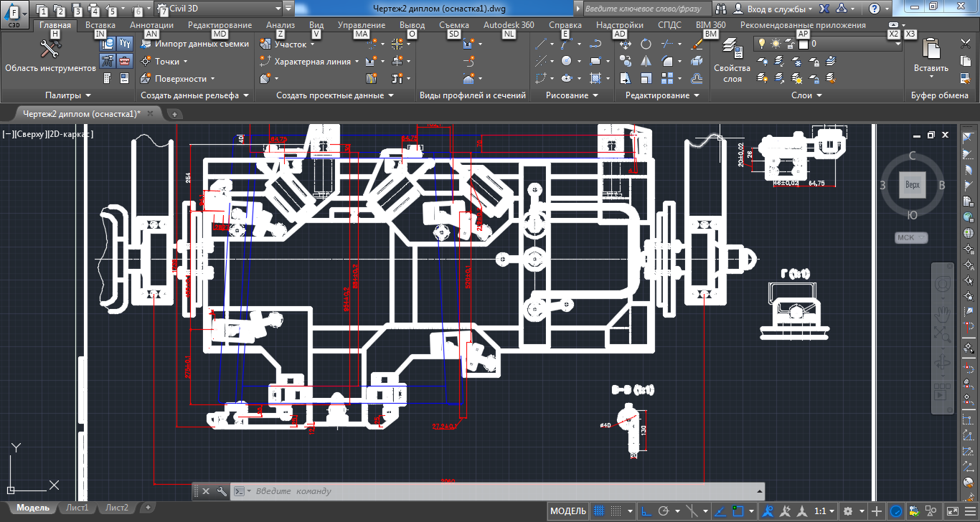Open the Вставка ribbon tab
Screen dimensions: 980x522
(x=100, y=25)
